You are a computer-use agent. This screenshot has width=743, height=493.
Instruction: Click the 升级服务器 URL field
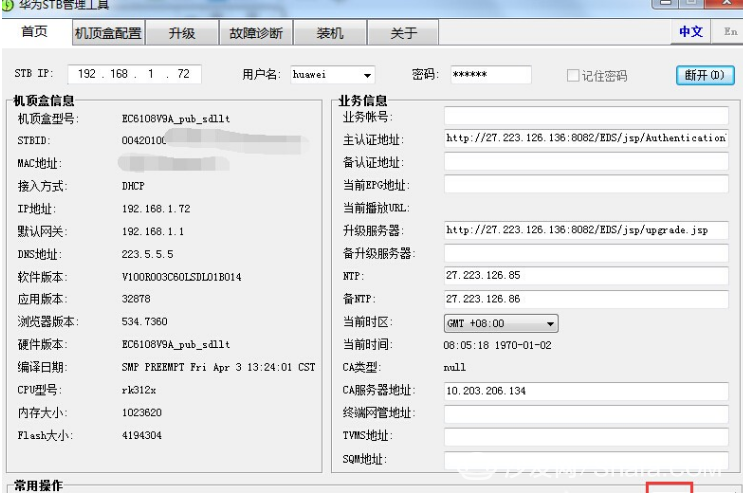(x=586, y=230)
